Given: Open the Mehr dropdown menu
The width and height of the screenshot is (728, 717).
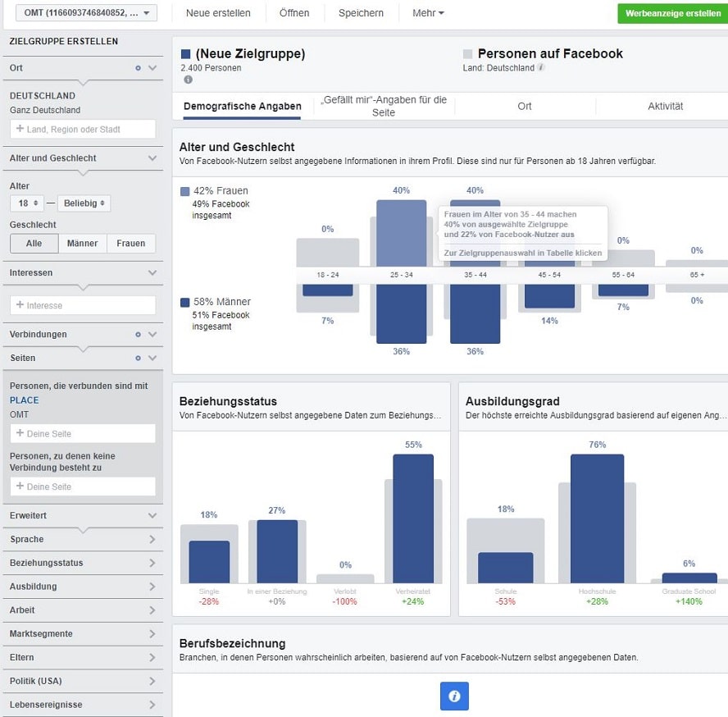Looking at the screenshot, I should click(428, 13).
